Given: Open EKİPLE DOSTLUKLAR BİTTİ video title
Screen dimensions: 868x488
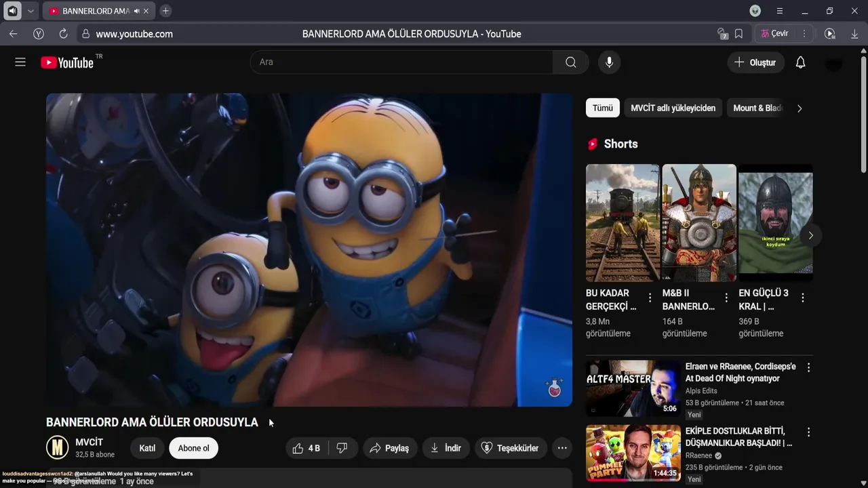Looking at the screenshot, I should click(x=738, y=437).
